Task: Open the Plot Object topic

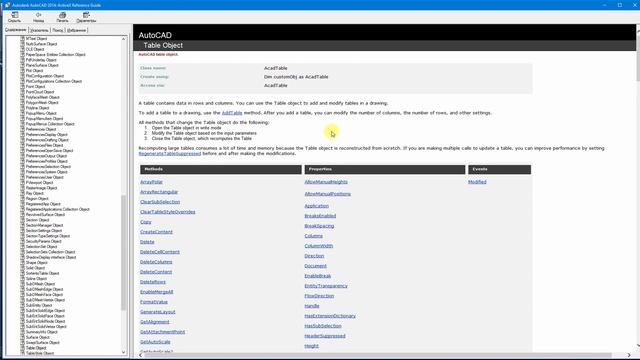Action: 34,71
